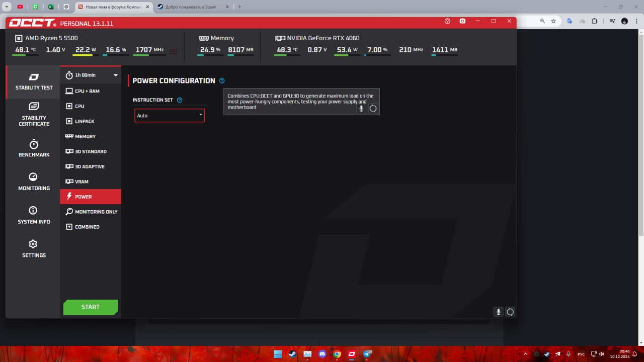Pick the 3D Adaptive test
This screenshot has height=362, width=644.
91,166
